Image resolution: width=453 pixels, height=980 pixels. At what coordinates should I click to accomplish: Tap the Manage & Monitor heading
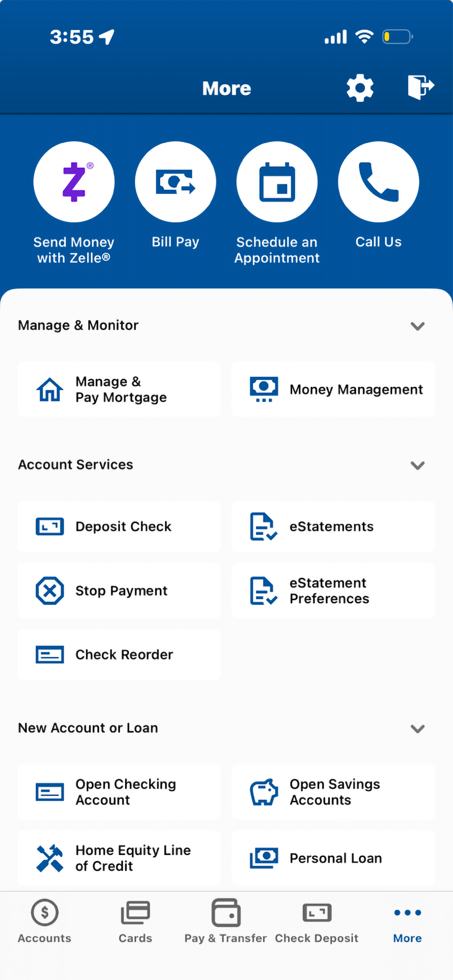tap(78, 326)
